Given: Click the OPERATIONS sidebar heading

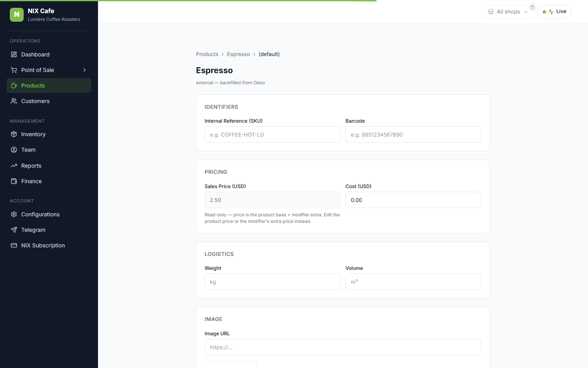Looking at the screenshot, I should (25, 41).
